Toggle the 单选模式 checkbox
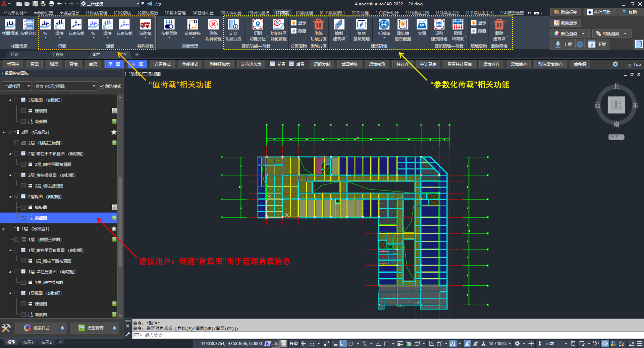 tap(102, 86)
